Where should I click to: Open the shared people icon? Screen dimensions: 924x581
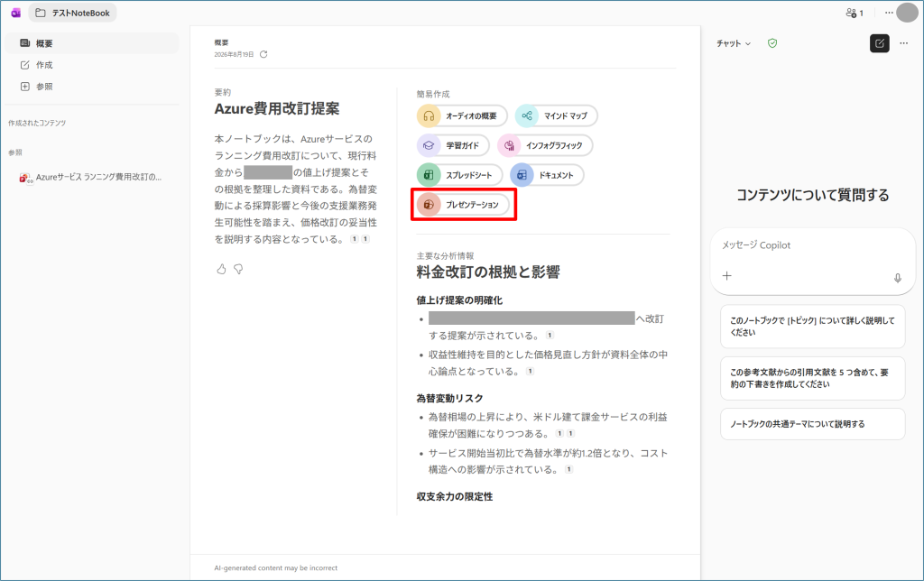coord(854,13)
